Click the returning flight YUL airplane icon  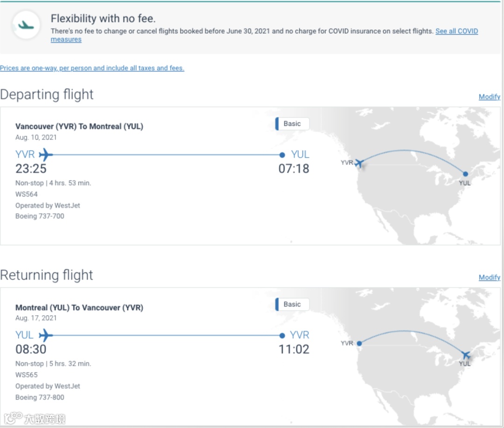click(46, 335)
